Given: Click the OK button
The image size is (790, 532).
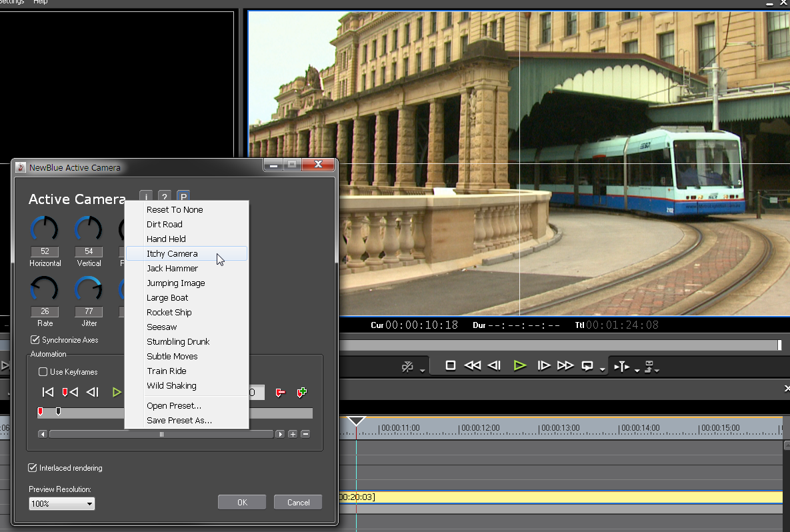Looking at the screenshot, I should point(242,502).
